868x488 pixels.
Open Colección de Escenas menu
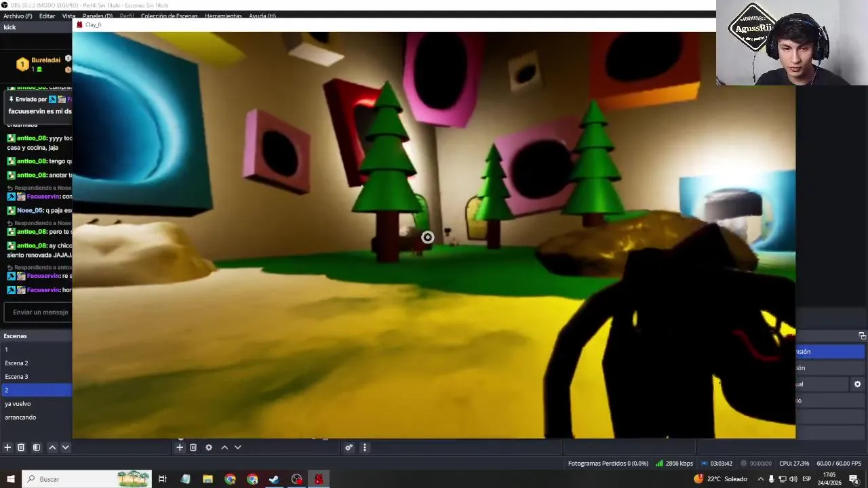coord(170,16)
